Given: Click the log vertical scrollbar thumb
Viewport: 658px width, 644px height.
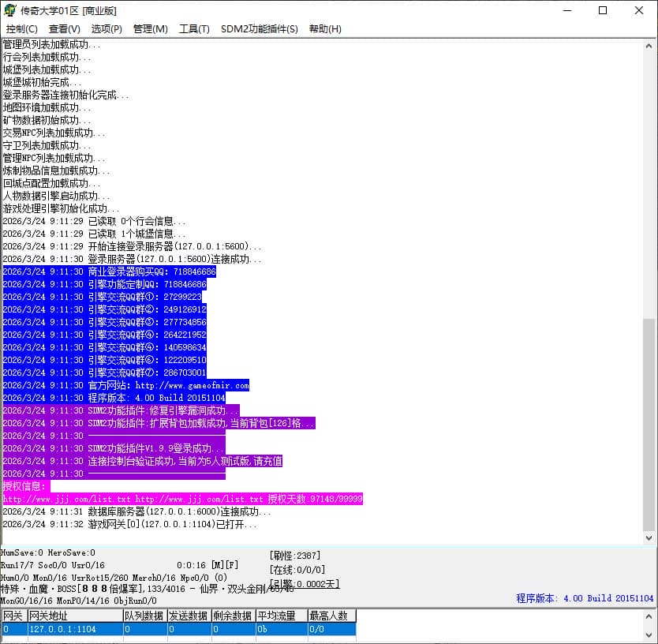Looking at the screenshot, I should 649,425.
